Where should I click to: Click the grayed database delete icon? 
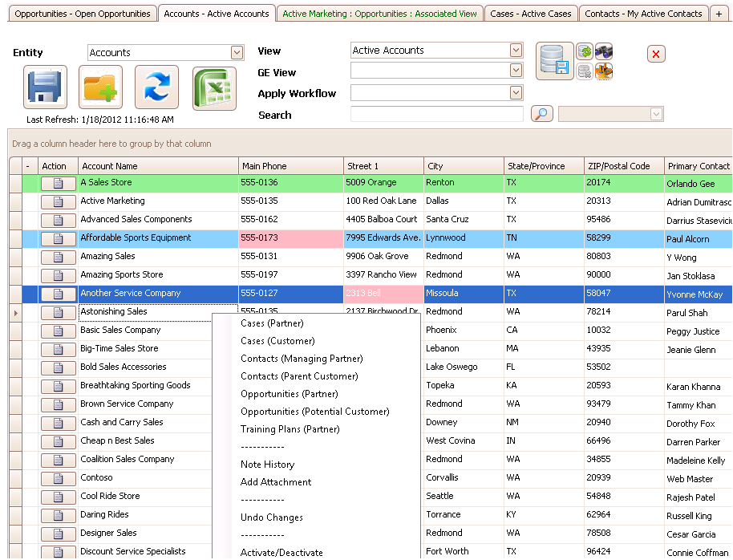[x=584, y=72]
